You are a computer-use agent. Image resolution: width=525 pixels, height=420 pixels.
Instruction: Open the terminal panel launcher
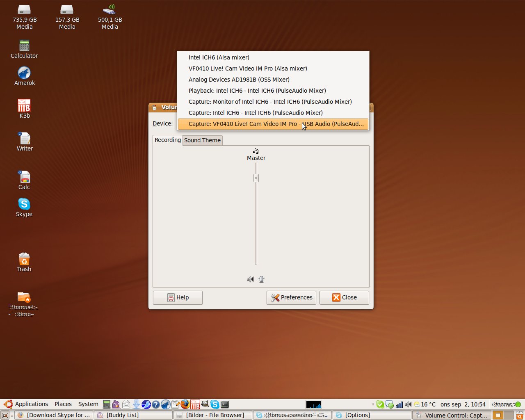click(225, 404)
